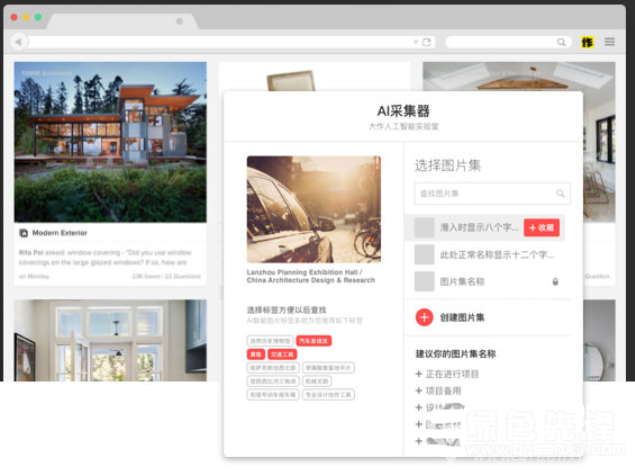Click the Modern Exterior title link

point(60,233)
